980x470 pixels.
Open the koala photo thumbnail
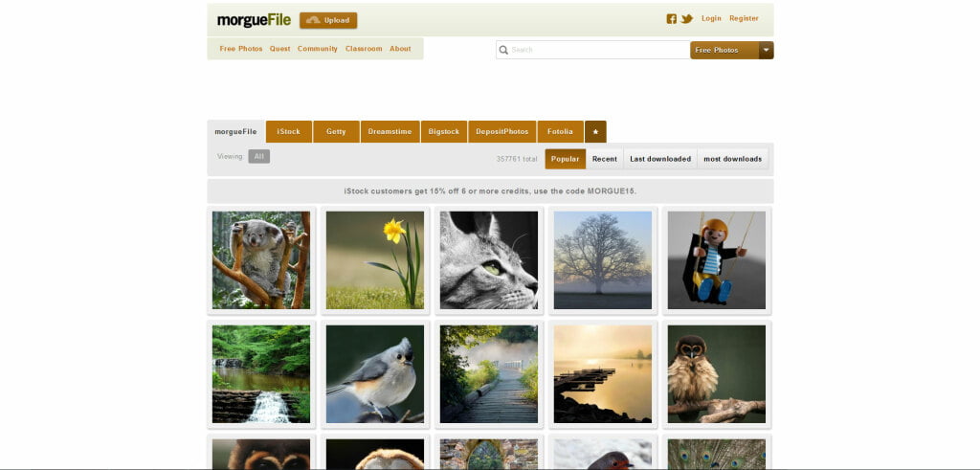click(x=261, y=260)
